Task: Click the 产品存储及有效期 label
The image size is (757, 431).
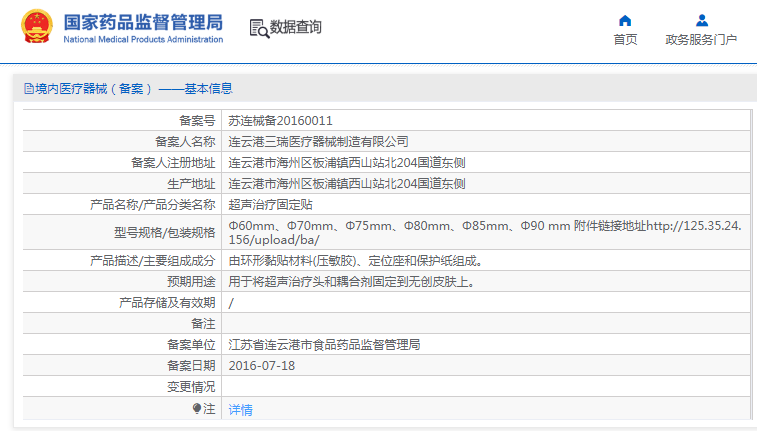Action: pyautogui.click(x=167, y=303)
